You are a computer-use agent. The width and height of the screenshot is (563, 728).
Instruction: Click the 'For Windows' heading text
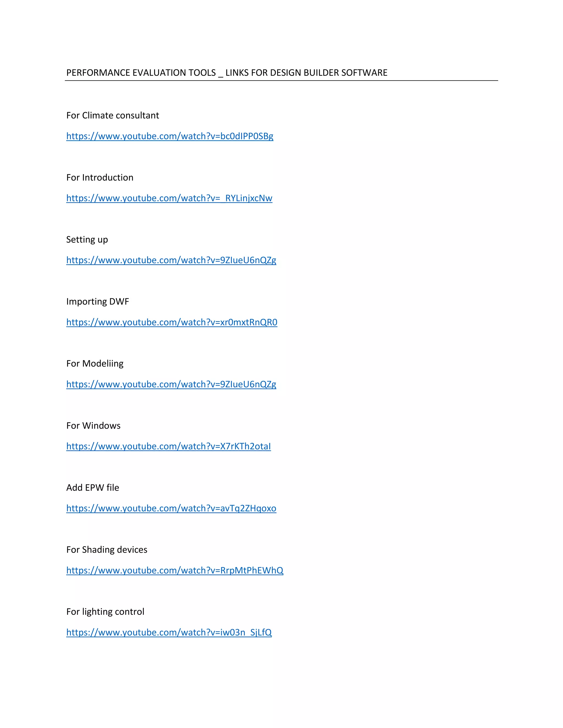click(93, 426)
